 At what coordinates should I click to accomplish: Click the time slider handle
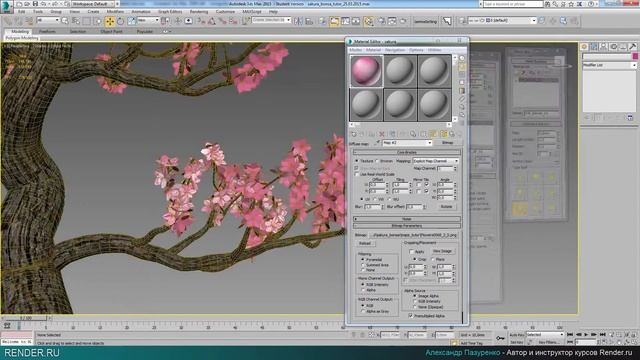26,318
